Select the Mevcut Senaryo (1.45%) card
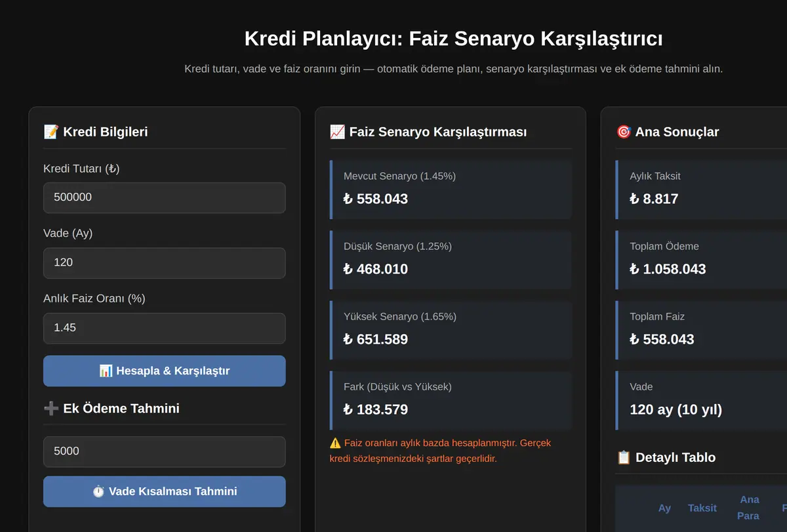 point(451,190)
